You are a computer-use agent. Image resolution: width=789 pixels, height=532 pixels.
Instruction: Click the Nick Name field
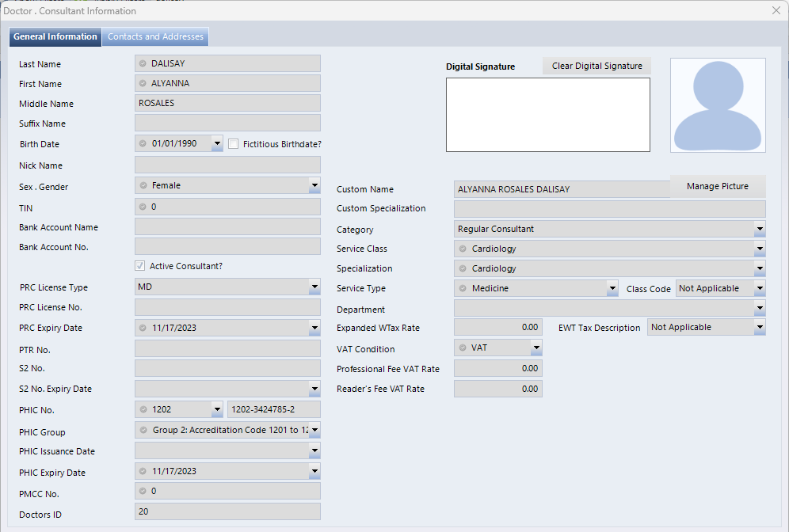coord(227,165)
